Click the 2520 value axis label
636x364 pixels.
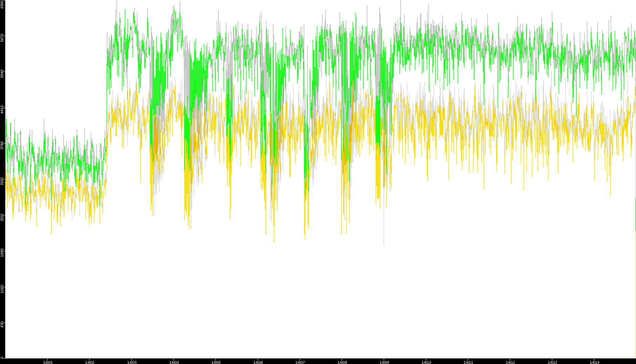pos(2,217)
